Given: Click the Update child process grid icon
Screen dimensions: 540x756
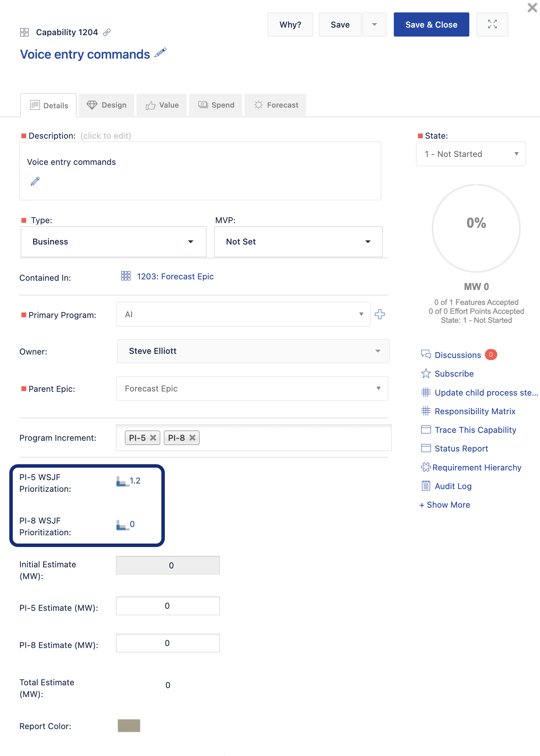Looking at the screenshot, I should (x=426, y=392).
